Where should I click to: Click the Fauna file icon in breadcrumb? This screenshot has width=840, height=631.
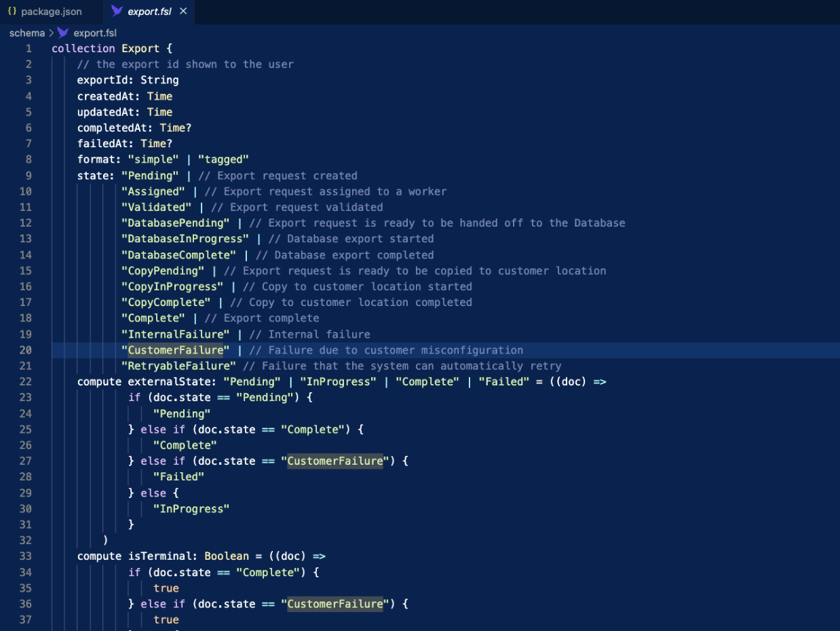click(63, 33)
